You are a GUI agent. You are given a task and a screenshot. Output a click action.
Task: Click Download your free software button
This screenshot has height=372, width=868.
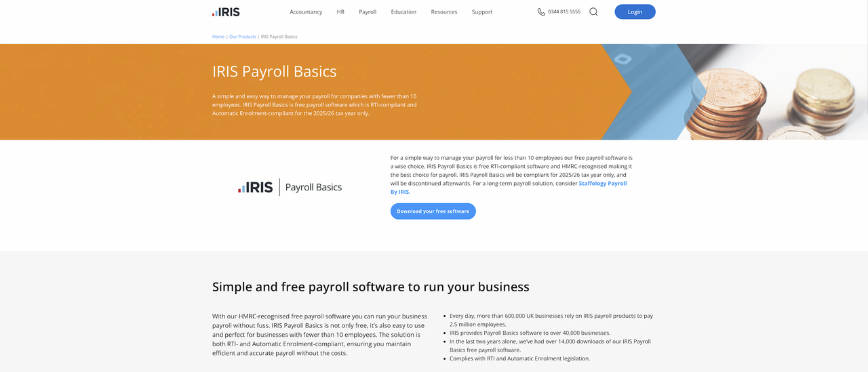click(x=433, y=211)
